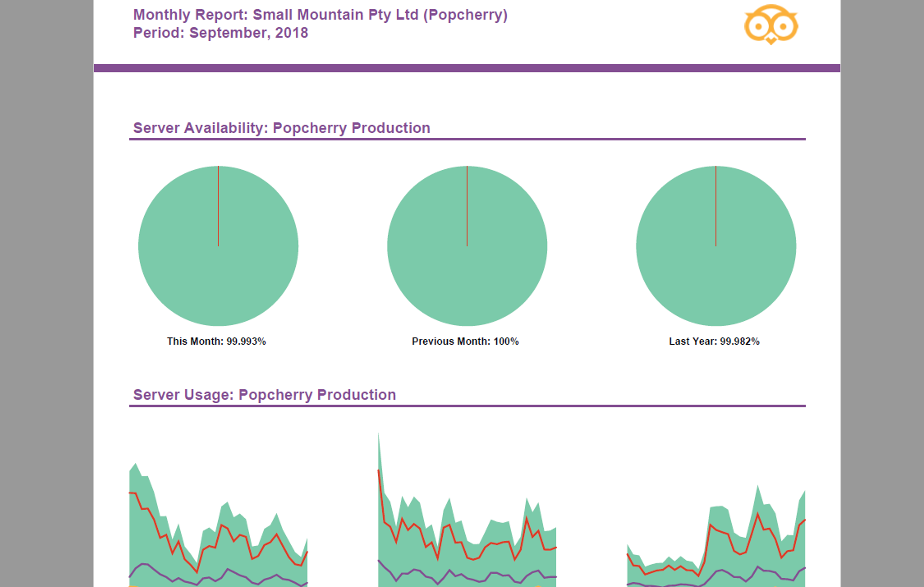The height and width of the screenshot is (587, 924).
Task: Collapse the report header section
Action: point(320,23)
